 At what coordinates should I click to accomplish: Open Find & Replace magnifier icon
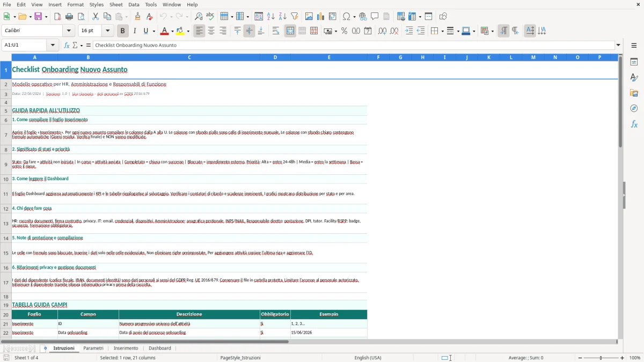(199, 17)
